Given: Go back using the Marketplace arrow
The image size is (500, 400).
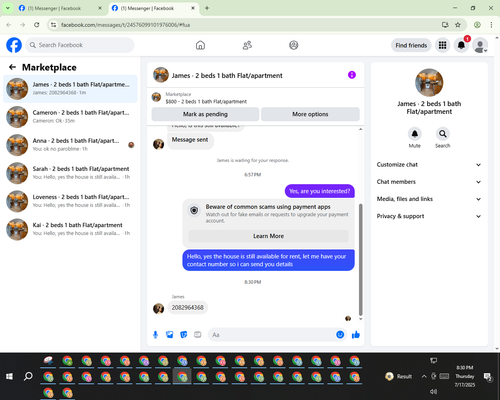Looking at the screenshot, I should point(12,67).
